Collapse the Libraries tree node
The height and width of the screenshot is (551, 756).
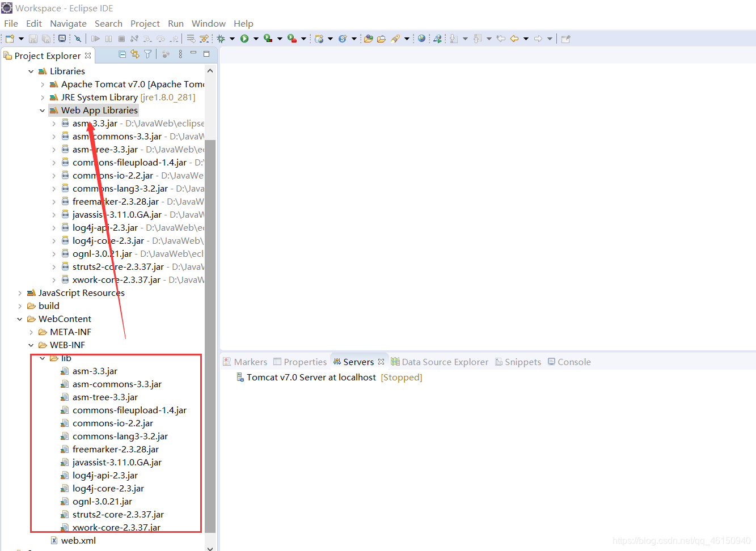tap(31, 71)
